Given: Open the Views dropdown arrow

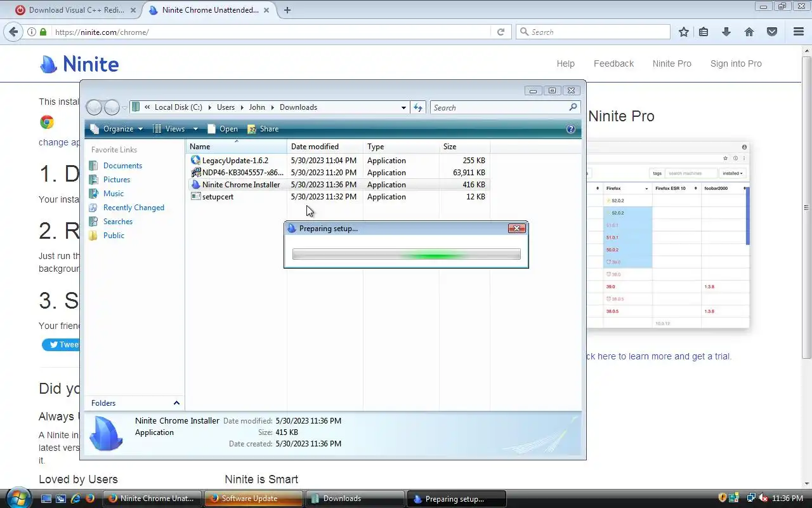Looking at the screenshot, I should [x=195, y=129].
